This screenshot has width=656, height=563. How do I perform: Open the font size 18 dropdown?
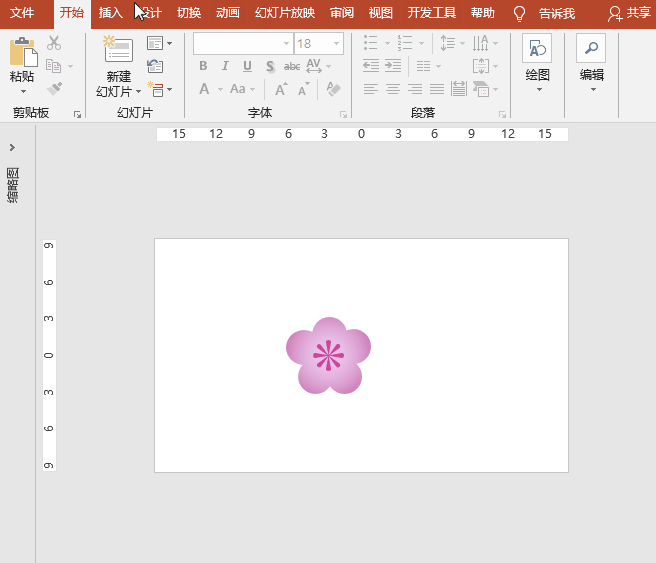336,44
